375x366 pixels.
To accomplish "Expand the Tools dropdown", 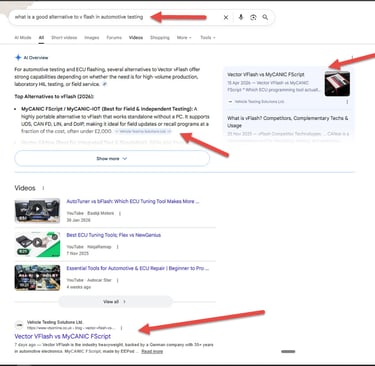I will [208, 38].
